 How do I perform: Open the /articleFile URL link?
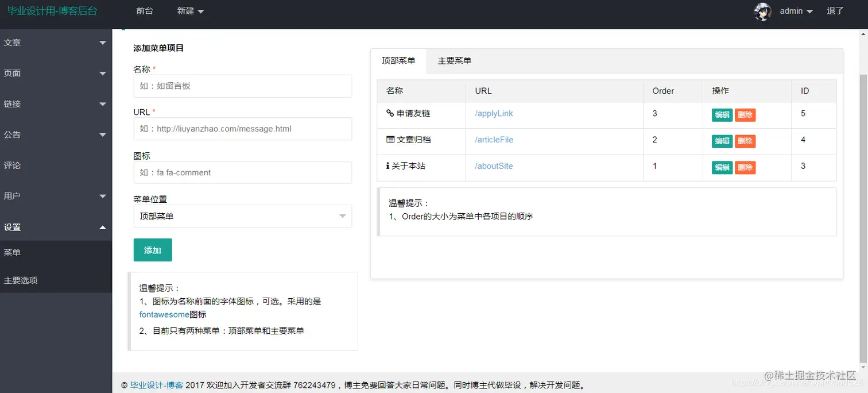coord(494,140)
